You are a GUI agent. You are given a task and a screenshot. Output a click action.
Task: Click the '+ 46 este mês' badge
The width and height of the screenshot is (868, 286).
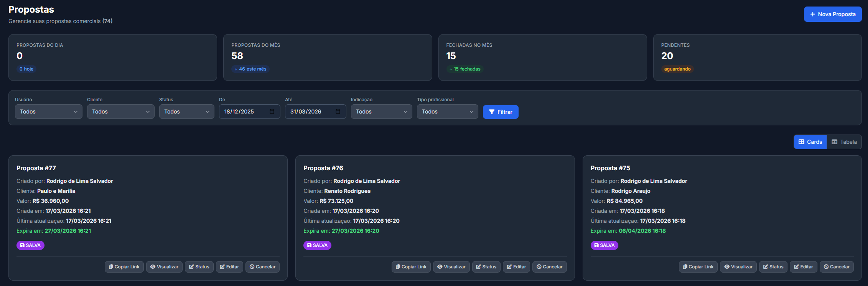(x=250, y=69)
